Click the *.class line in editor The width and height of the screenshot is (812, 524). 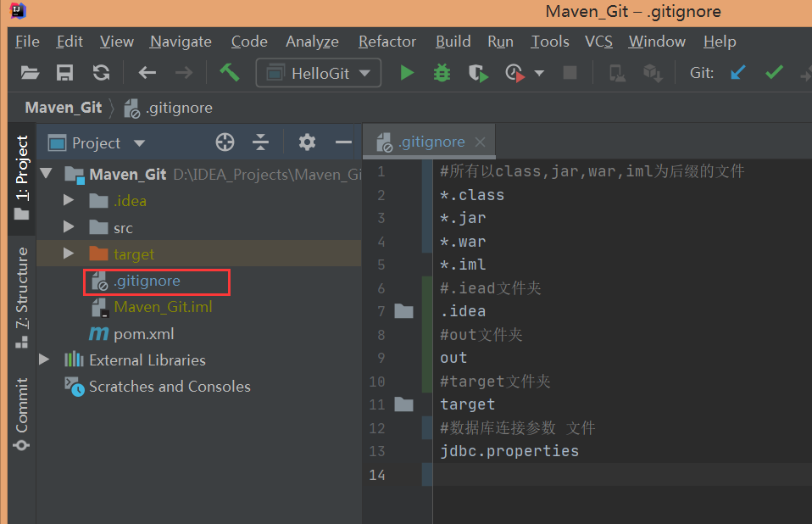point(472,195)
